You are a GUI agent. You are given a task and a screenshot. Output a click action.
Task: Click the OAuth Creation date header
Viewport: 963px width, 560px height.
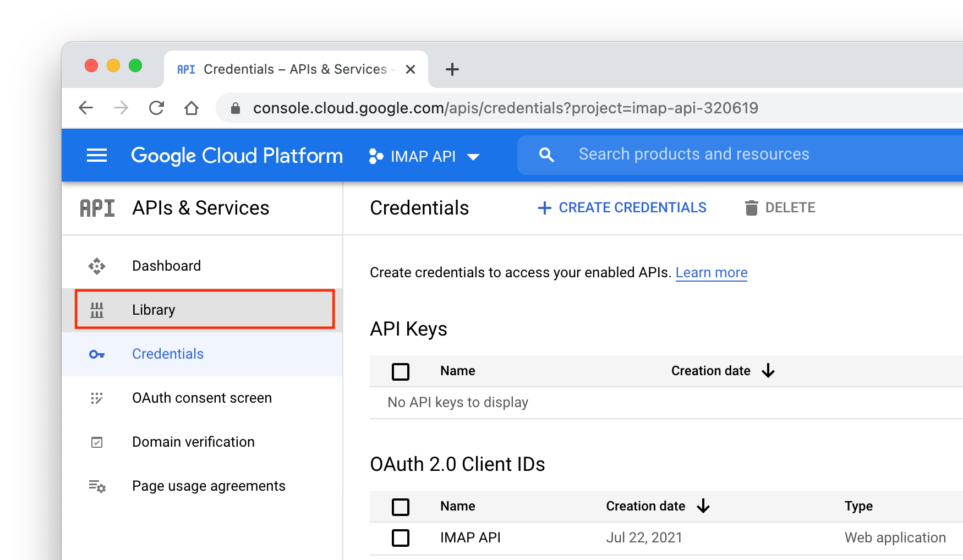(x=645, y=506)
